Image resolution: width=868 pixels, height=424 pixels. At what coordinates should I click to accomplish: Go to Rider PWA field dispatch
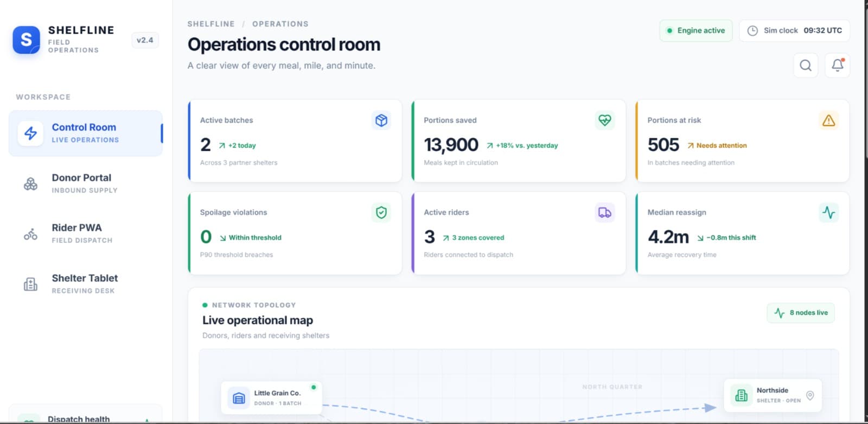pyautogui.click(x=86, y=233)
